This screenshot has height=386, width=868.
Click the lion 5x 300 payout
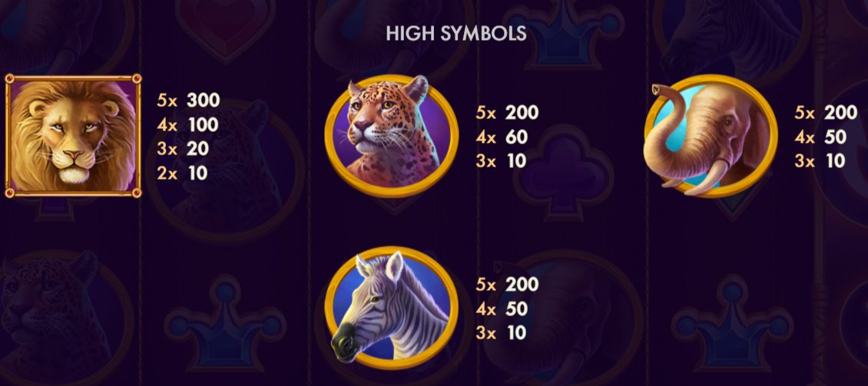pos(189,100)
